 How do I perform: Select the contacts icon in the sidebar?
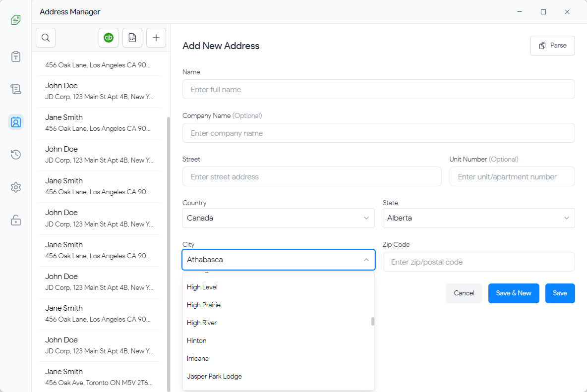pos(15,122)
